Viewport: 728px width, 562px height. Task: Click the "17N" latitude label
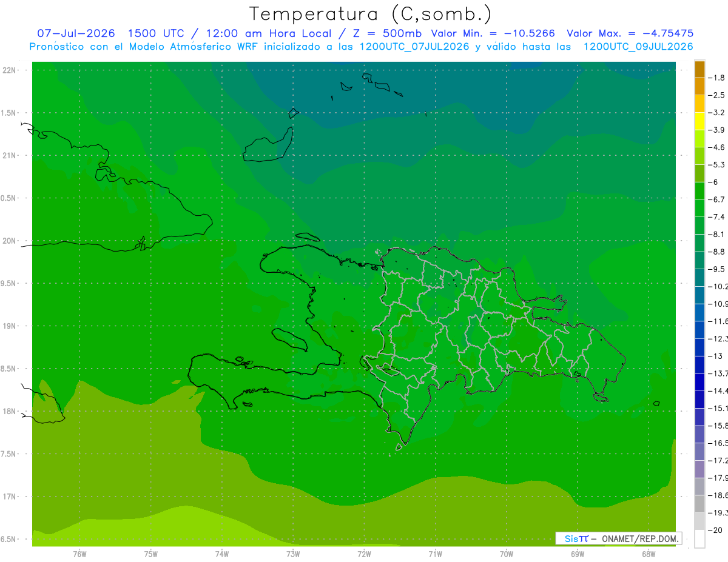tap(9, 497)
